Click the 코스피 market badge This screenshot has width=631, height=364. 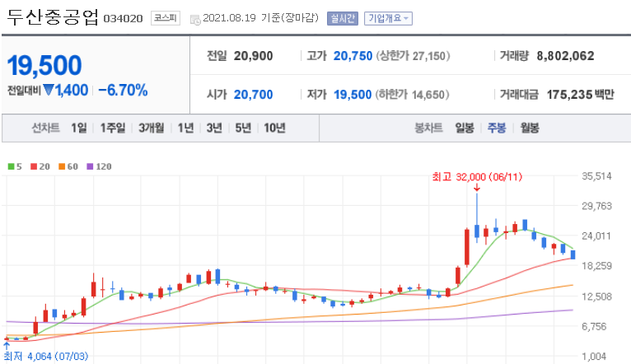pos(166,18)
